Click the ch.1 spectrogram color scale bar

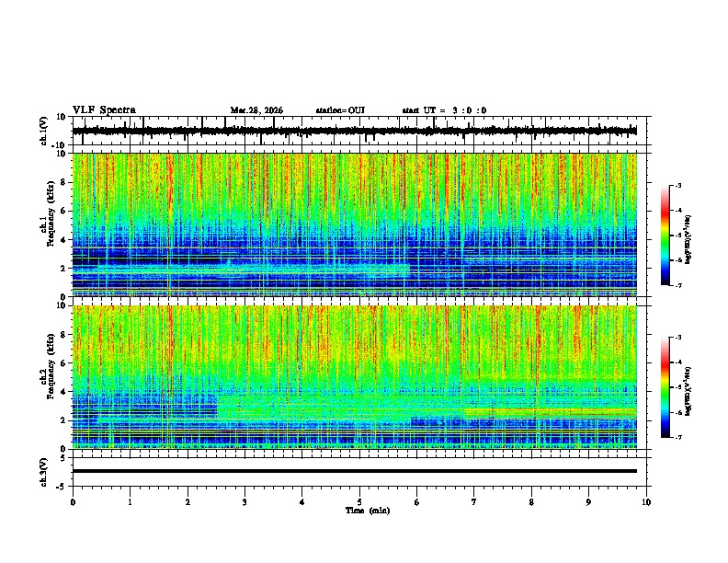point(665,236)
